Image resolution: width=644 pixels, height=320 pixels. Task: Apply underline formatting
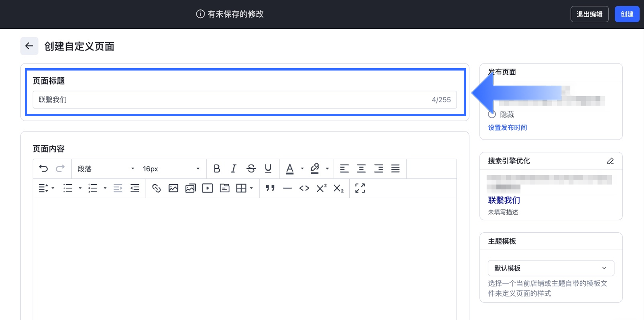tap(268, 168)
